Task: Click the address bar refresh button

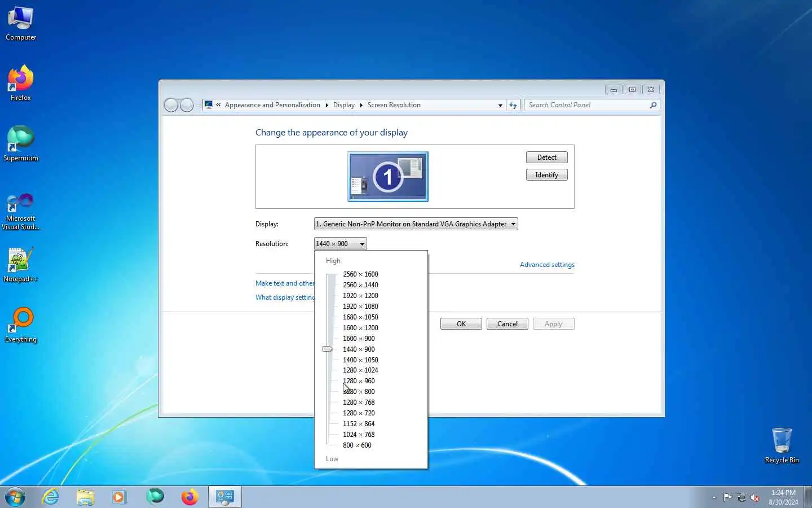Action: click(x=513, y=105)
